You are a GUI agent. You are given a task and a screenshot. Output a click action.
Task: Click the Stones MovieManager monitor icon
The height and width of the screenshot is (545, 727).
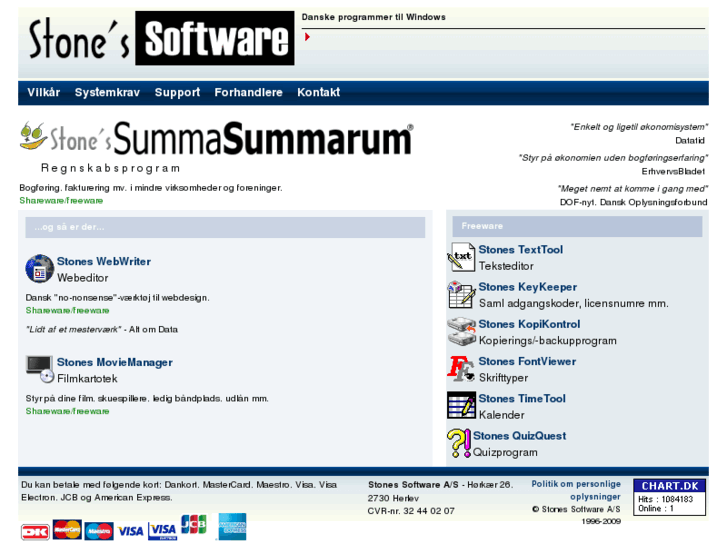40,369
